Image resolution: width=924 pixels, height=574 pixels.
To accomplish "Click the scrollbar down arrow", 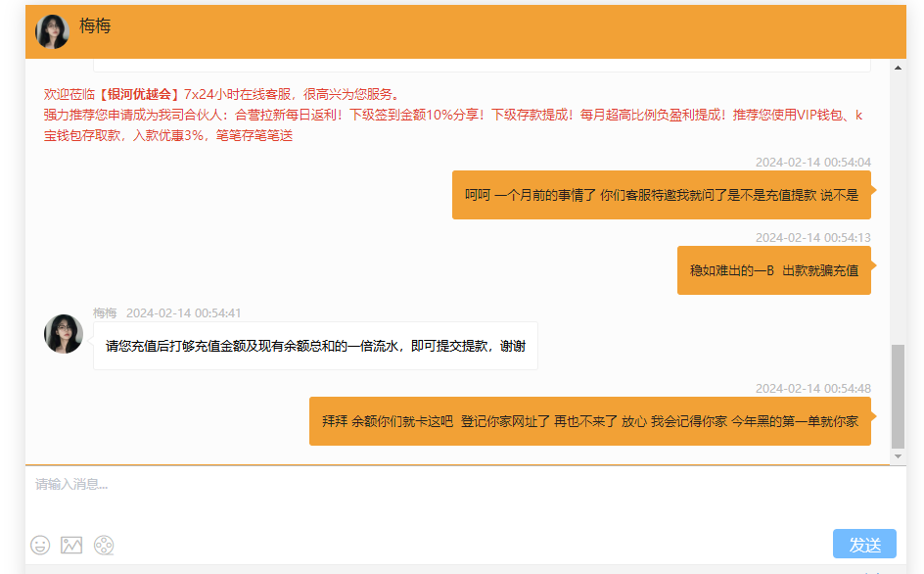I will click(x=898, y=456).
